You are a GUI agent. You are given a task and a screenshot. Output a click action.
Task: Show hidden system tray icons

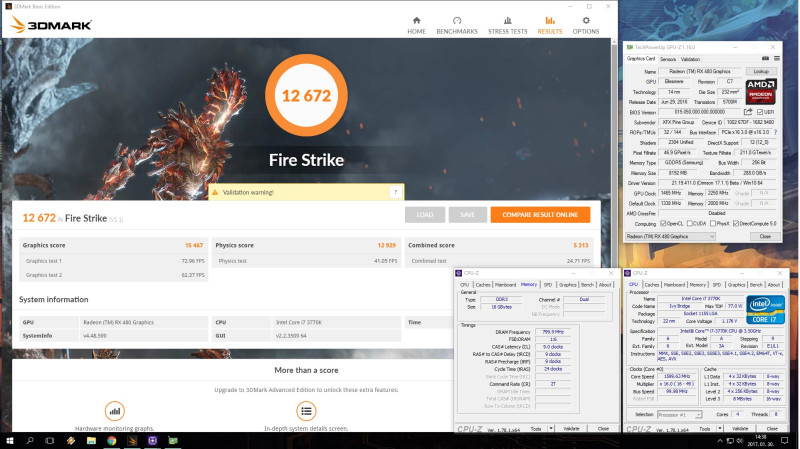pyautogui.click(x=719, y=441)
